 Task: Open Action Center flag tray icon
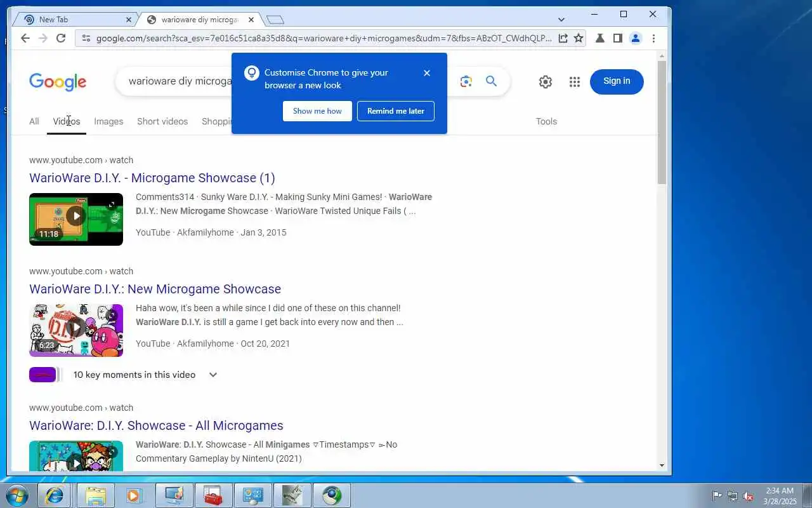(717, 496)
